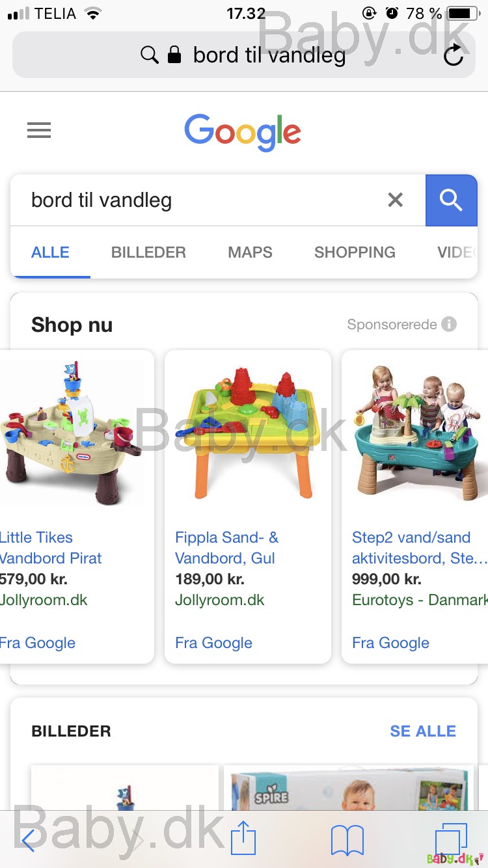Tap the Safari address bar
The image size is (488, 868).
pyautogui.click(x=243, y=55)
